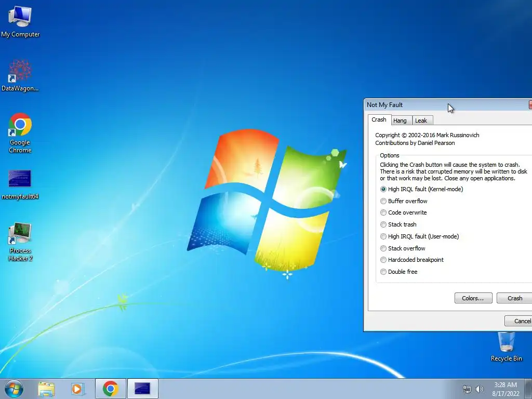Image resolution: width=532 pixels, height=399 pixels.
Task: Open My Computer desktop icon
Action: pos(20,22)
